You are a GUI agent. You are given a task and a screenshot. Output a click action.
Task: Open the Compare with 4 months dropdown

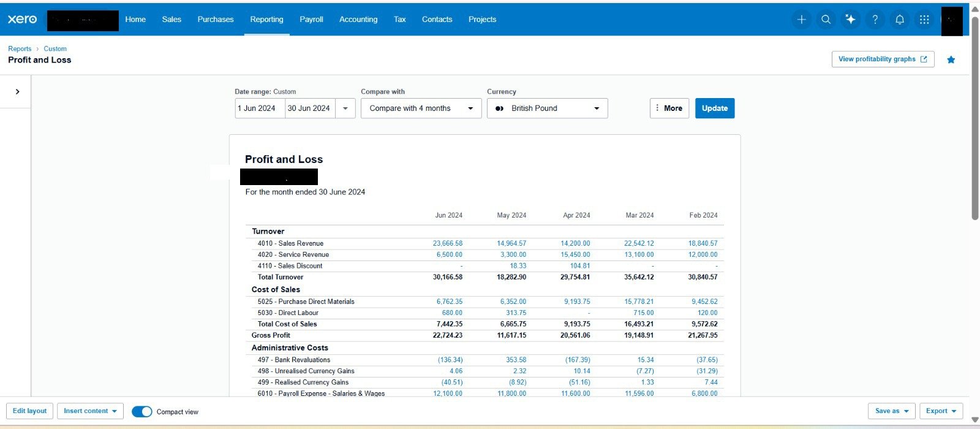click(x=421, y=108)
